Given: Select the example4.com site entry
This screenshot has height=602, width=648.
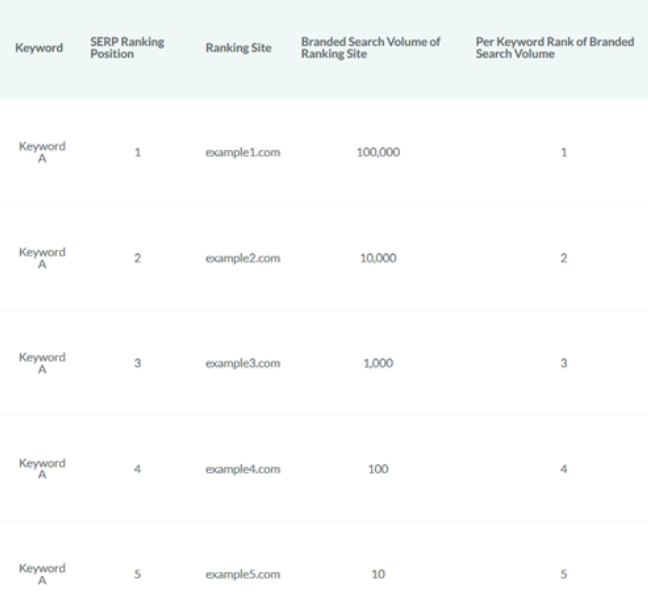Looking at the screenshot, I should [242, 469].
